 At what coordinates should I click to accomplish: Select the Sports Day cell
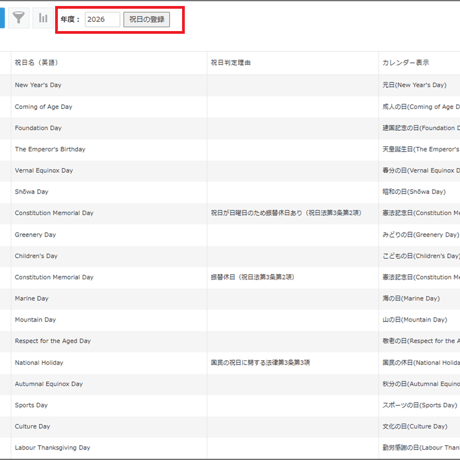[109, 405]
